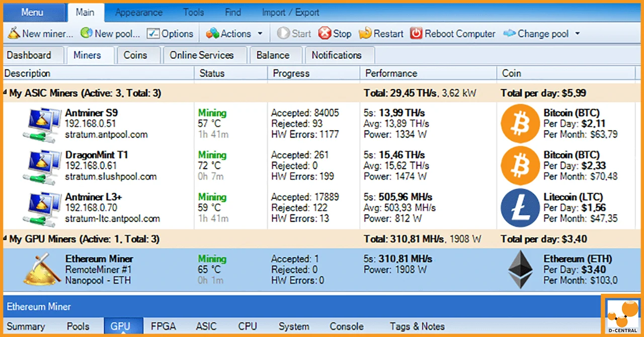This screenshot has height=337, width=644.
Task: Collapse the My GPU Miners group
Action: pos(6,239)
